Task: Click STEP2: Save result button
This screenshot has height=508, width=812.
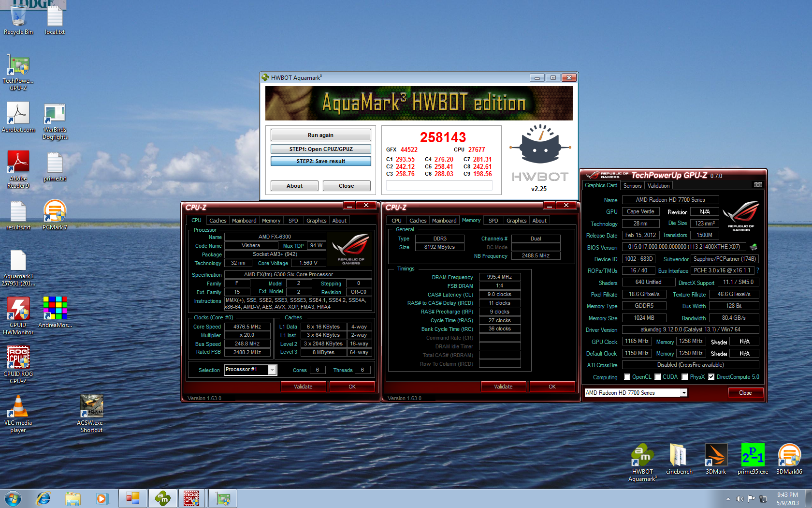Action: click(x=320, y=161)
